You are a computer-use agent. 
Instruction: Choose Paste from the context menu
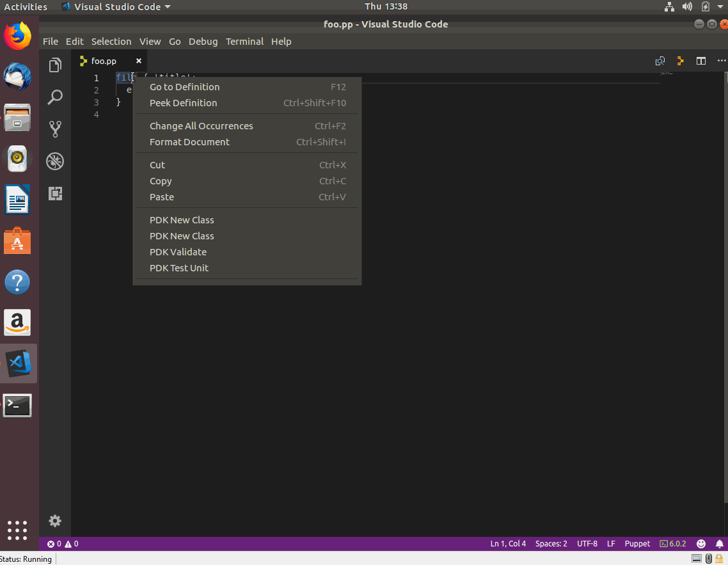pos(247,197)
